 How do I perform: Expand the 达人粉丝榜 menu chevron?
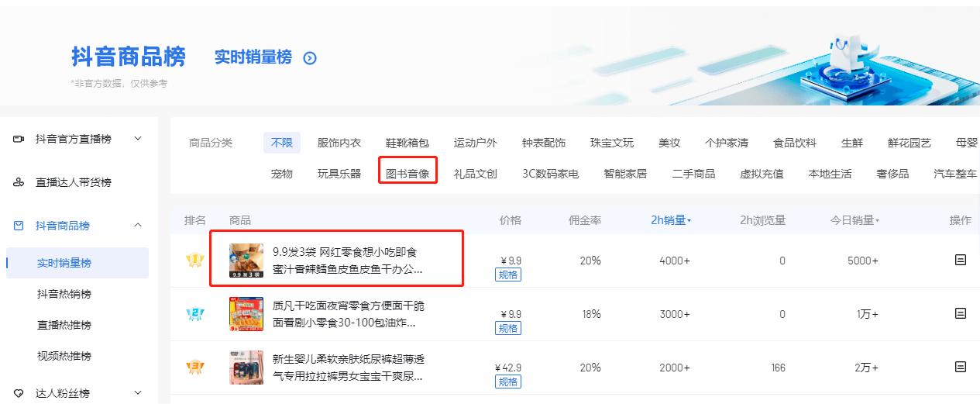coord(138,393)
